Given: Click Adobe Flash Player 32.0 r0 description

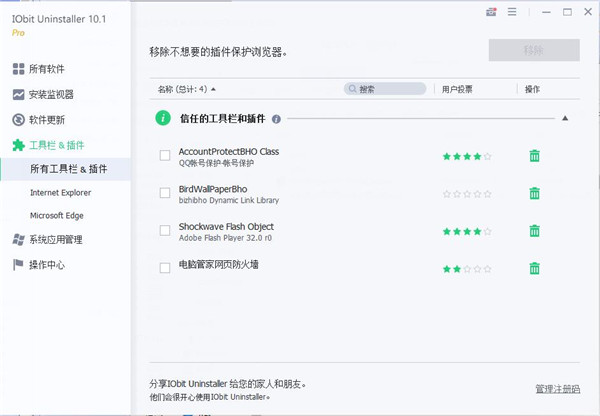Looking at the screenshot, I should click(x=225, y=238).
